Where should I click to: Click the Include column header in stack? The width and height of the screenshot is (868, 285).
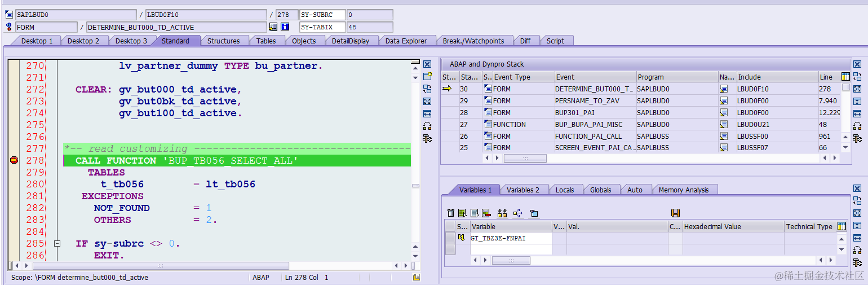pyautogui.click(x=777, y=77)
